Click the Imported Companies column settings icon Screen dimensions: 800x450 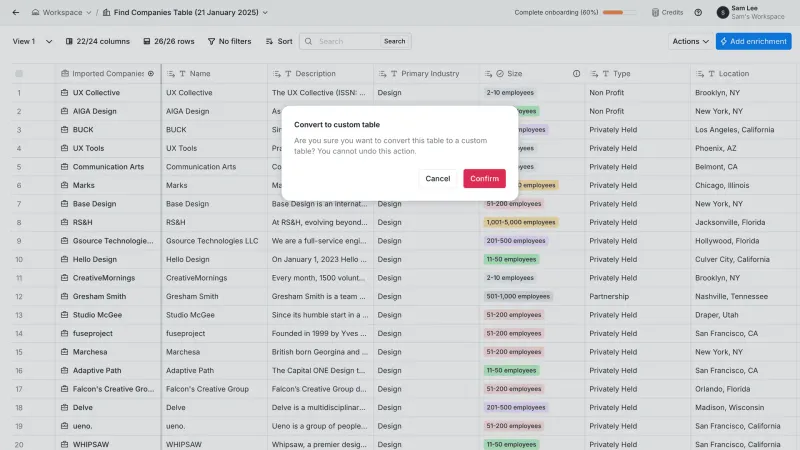pos(151,73)
